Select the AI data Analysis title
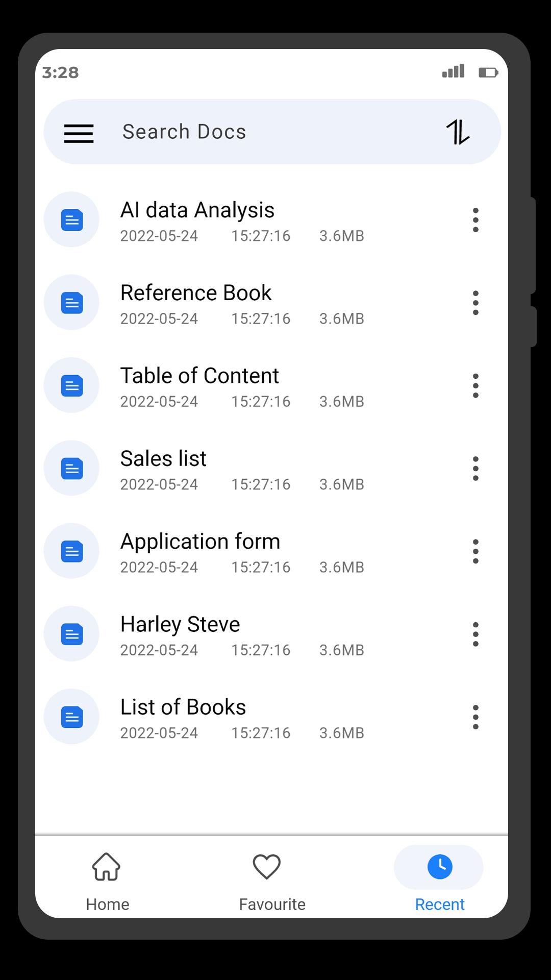Screen dimensions: 551x980 (197, 210)
